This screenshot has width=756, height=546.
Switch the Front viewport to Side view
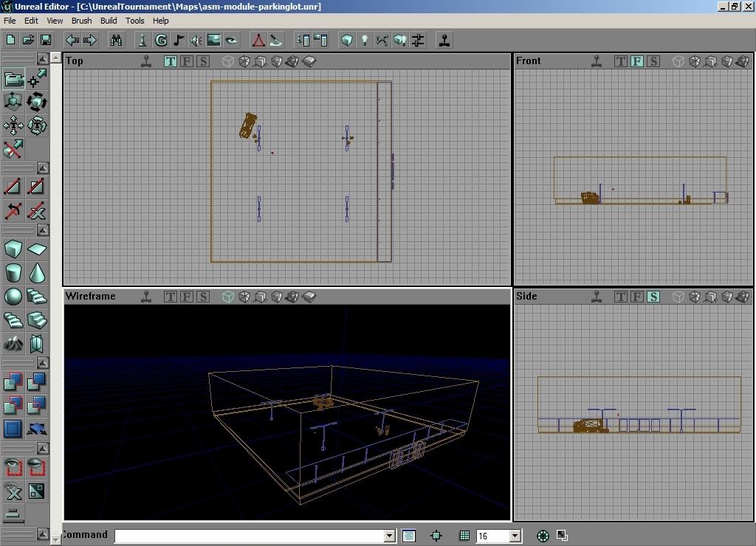(653, 61)
